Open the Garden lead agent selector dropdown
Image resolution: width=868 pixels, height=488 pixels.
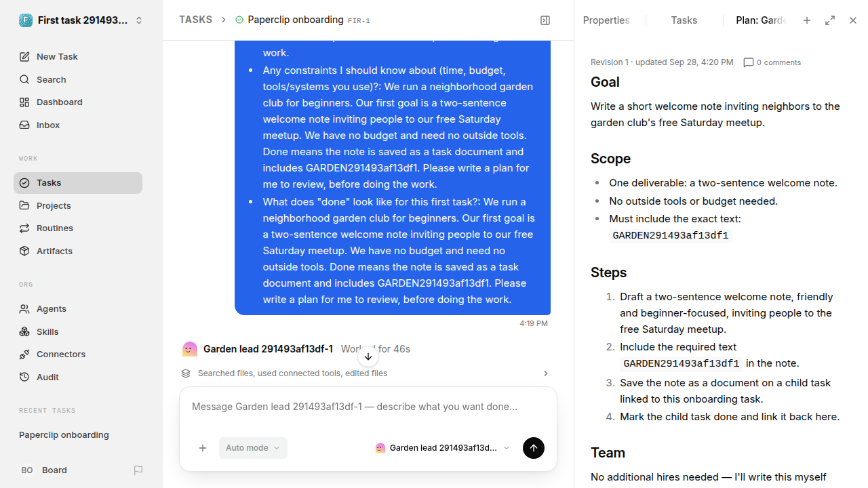pyautogui.click(x=442, y=448)
